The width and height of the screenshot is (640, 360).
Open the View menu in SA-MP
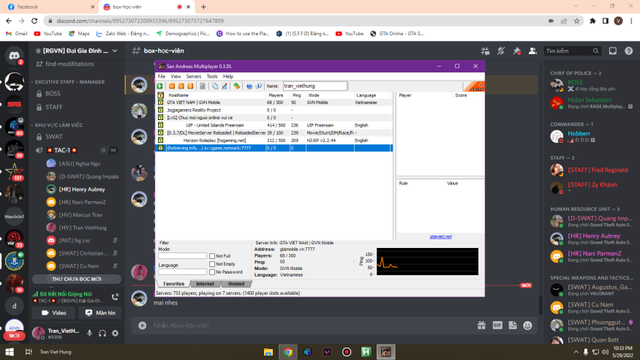pos(176,76)
